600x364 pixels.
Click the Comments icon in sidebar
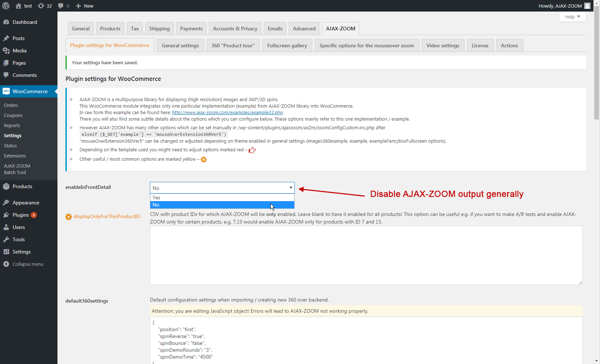(x=6, y=75)
